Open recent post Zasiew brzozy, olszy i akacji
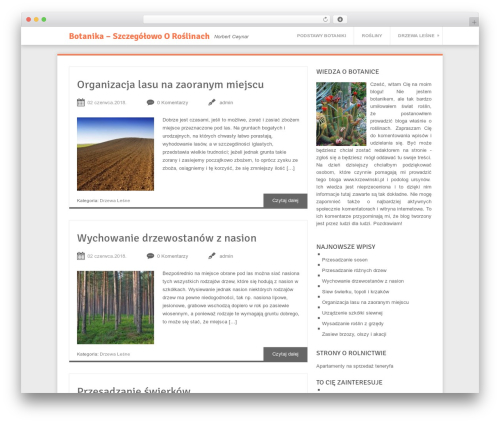The image size is (500, 423). pos(354,334)
